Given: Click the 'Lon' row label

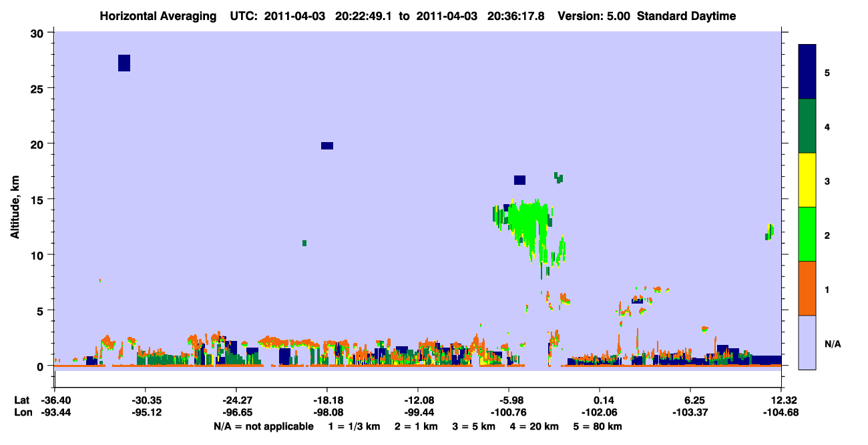Looking at the screenshot, I should coord(22,412).
